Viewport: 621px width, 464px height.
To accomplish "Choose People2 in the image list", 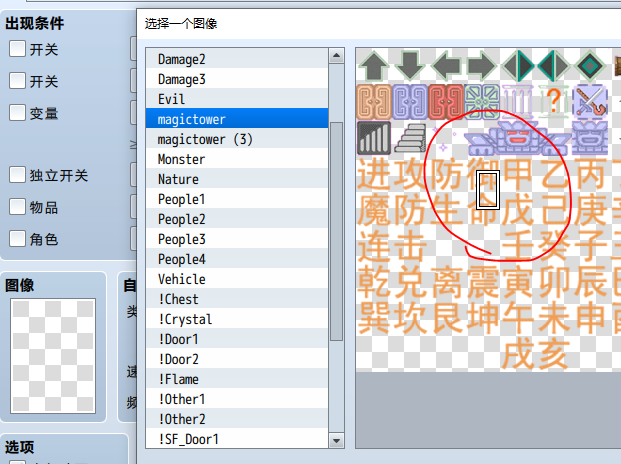I will 237,219.
